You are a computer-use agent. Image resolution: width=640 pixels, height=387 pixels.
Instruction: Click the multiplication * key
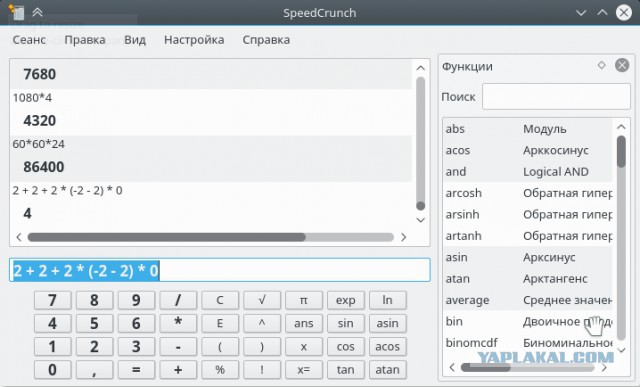178,323
